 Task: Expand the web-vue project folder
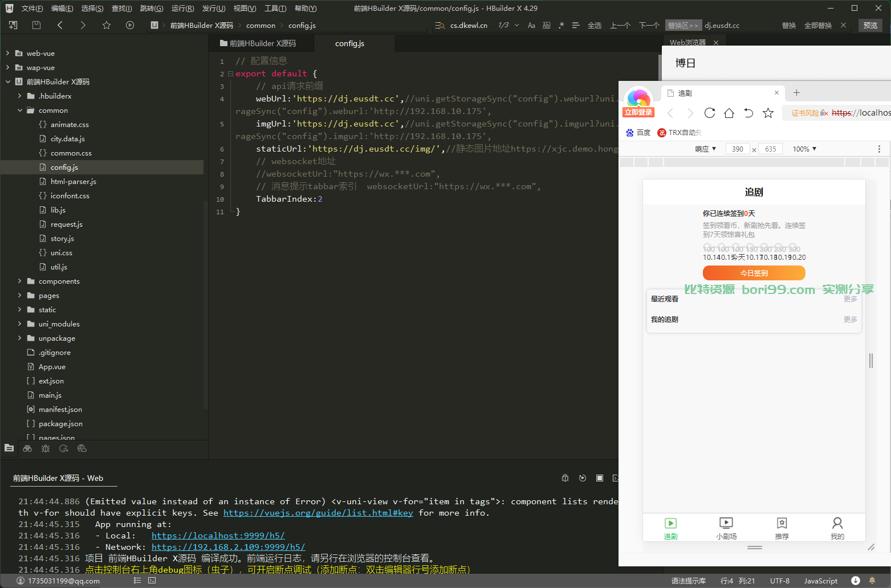click(7, 53)
